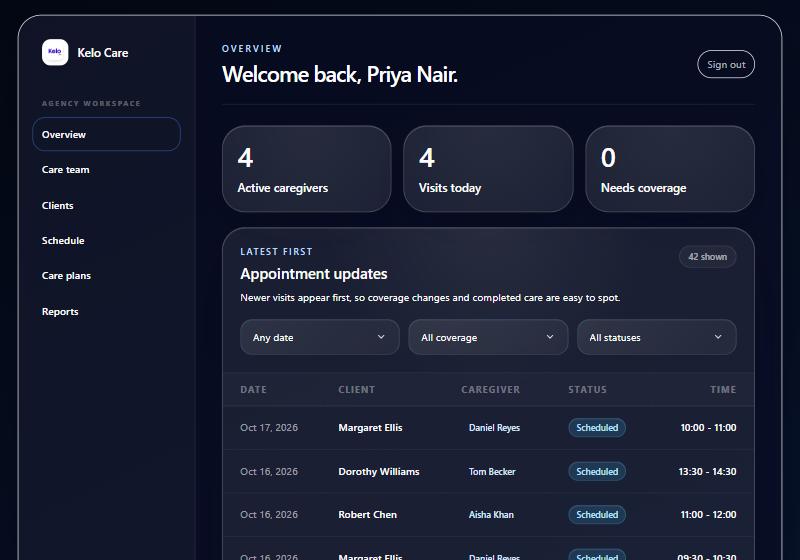Click the Kelo Care brand name
Screen dimensions: 800x560
click(103, 53)
